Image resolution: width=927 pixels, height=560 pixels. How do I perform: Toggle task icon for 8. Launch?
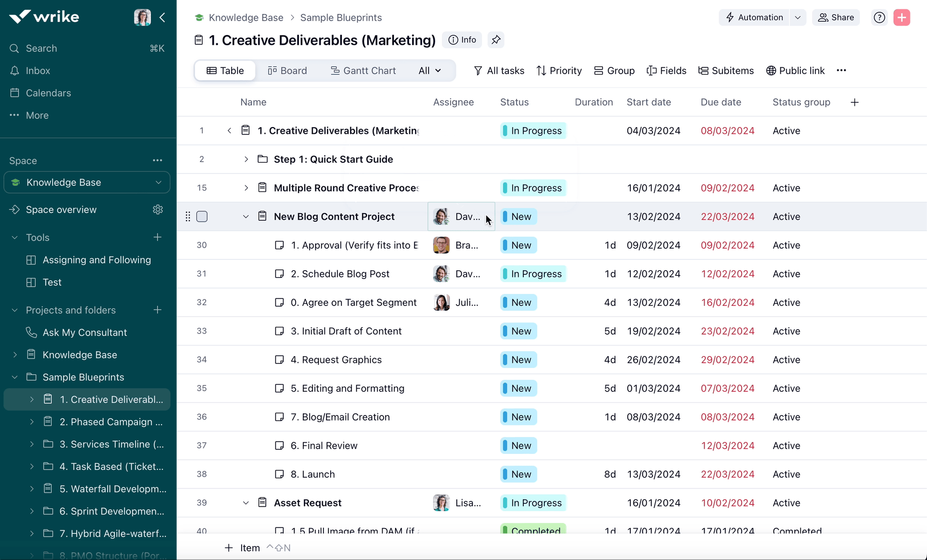point(279,474)
